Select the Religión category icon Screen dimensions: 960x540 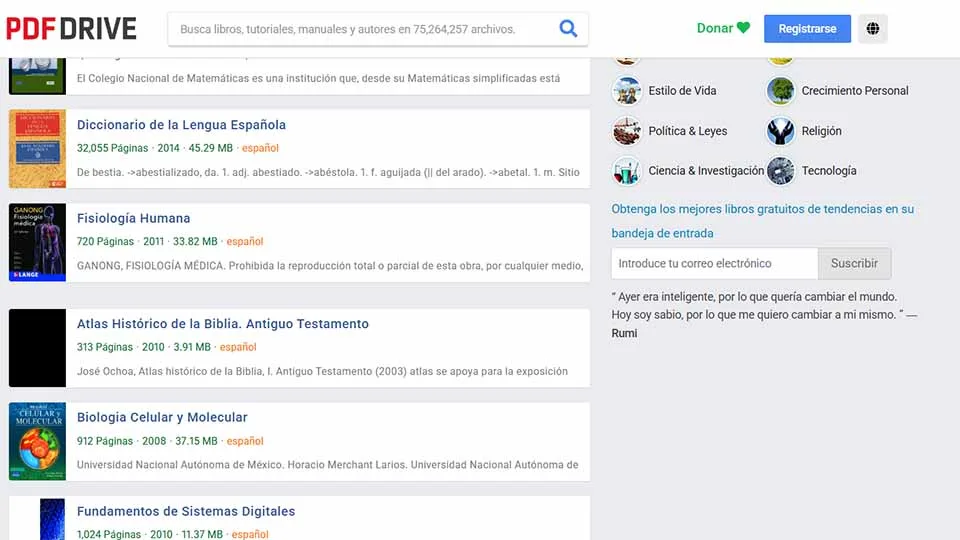780,131
